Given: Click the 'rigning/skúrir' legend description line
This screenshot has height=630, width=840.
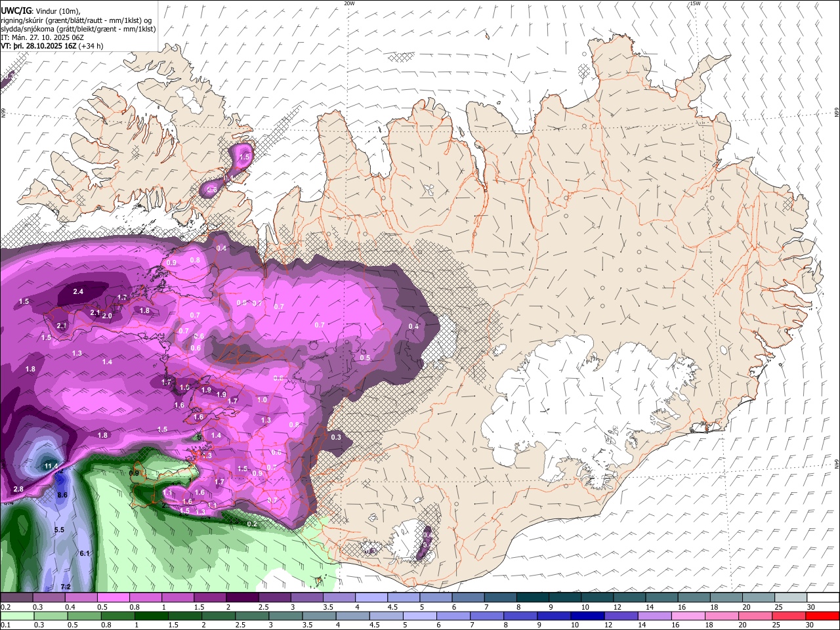Looking at the screenshot, I should [75, 20].
